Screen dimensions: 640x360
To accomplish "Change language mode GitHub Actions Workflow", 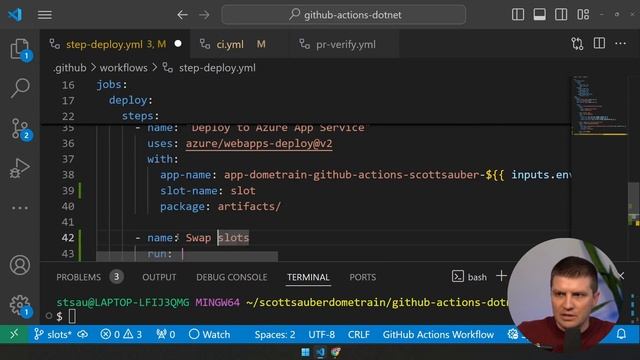I will click(x=438, y=334).
